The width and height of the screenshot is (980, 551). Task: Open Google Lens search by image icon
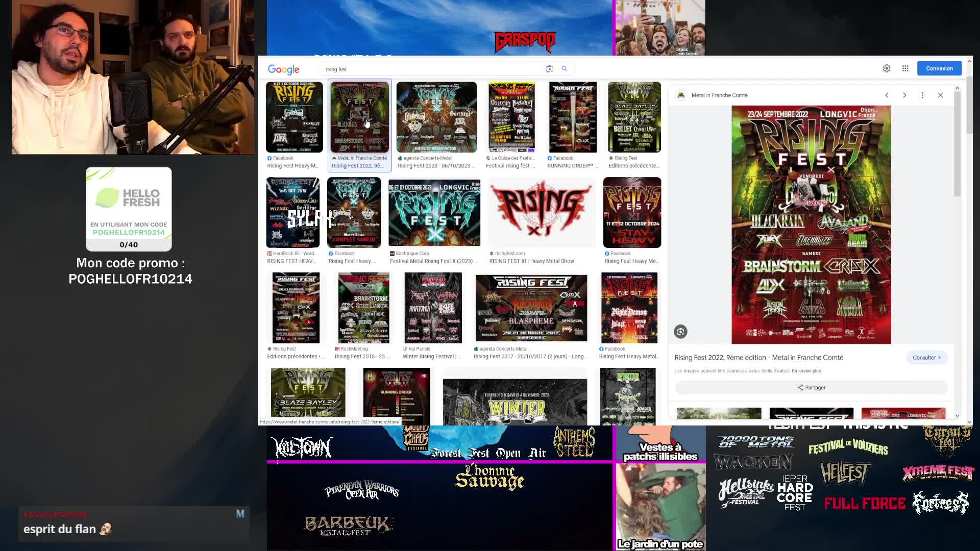(549, 68)
